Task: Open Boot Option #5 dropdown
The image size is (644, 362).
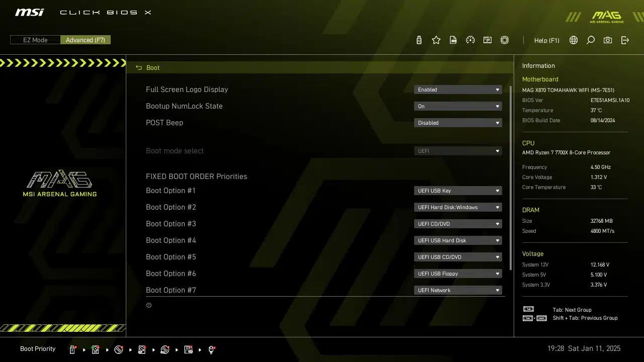Action: point(458,257)
